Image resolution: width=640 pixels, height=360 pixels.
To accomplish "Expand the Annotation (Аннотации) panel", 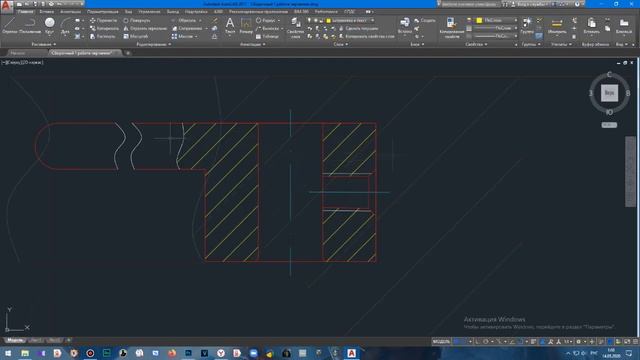I will pyautogui.click(x=253, y=44).
